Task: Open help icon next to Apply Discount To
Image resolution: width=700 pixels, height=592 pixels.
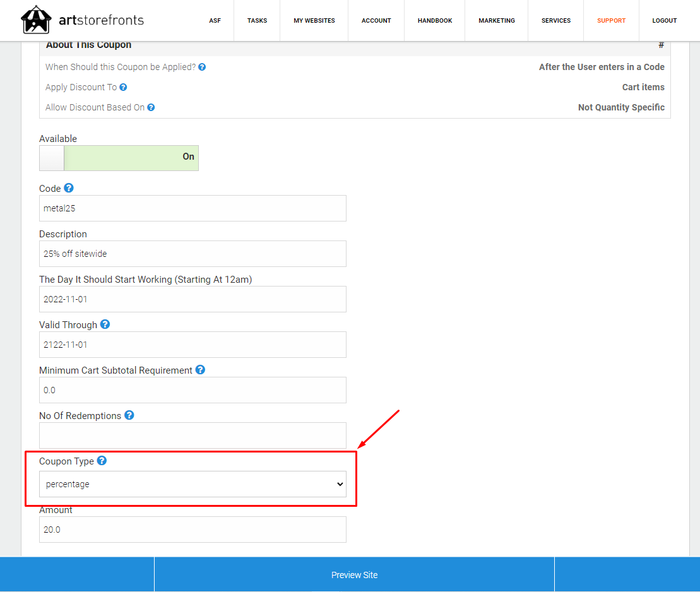Action: (x=123, y=87)
